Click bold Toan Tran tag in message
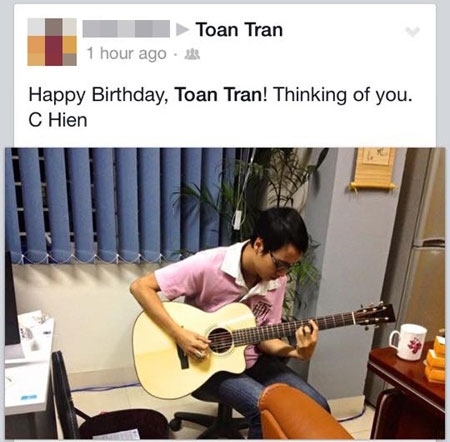This screenshot has height=442, width=450. click(219, 95)
